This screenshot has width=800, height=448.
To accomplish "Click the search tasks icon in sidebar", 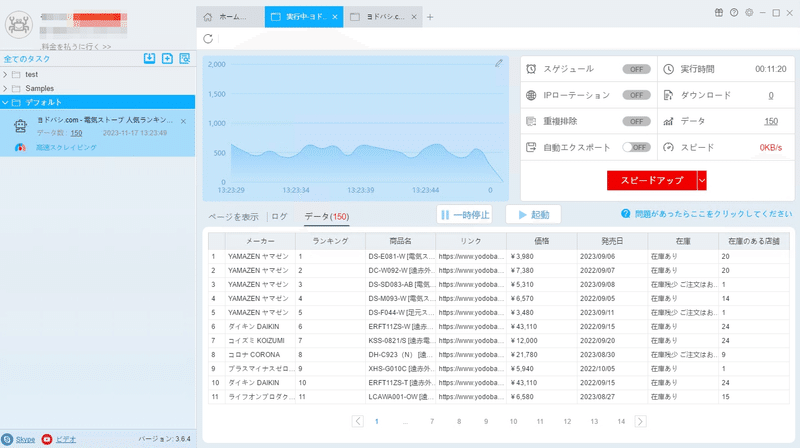I will [185, 59].
